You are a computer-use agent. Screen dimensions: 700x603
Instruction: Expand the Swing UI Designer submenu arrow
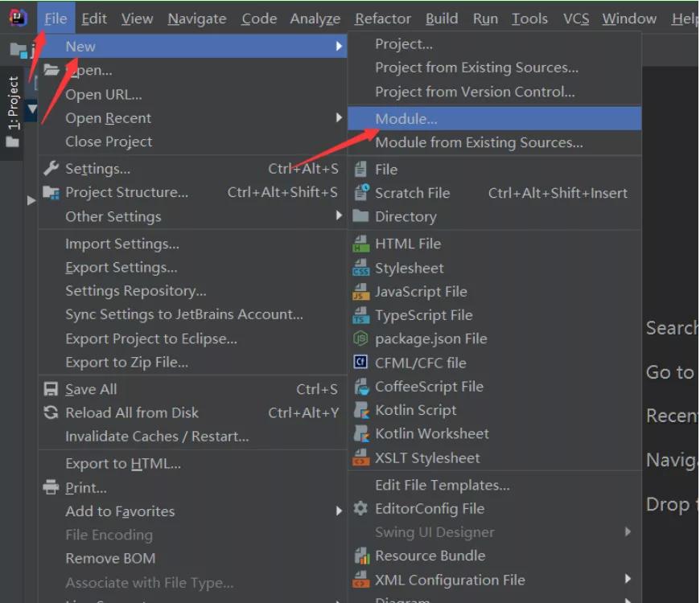[x=628, y=531]
